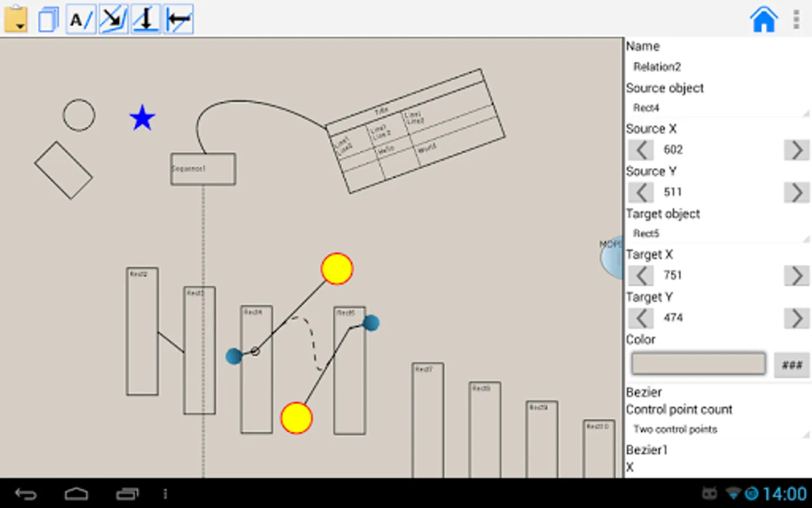This screenshot has height=508, width=812.
Task: Click the copy documents icon
Action: click(48, 19)
